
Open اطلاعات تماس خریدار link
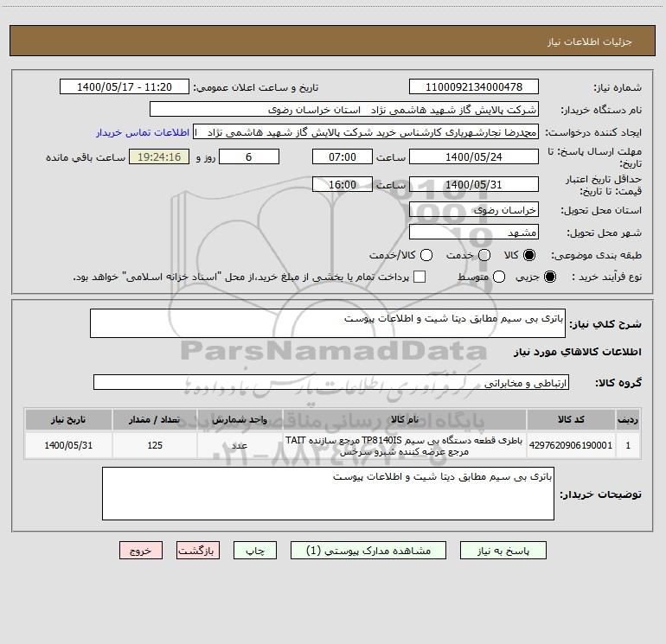pos(143,132)
